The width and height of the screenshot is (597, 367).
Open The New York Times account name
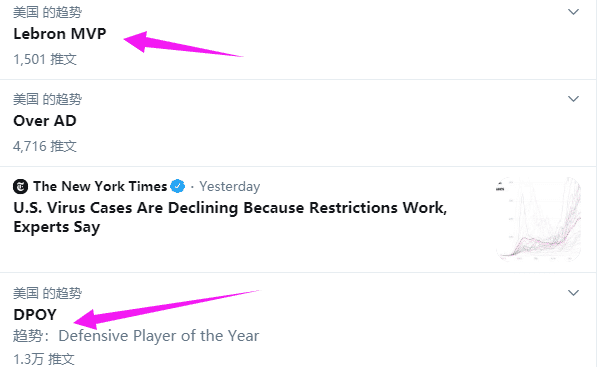coord(100,187)
